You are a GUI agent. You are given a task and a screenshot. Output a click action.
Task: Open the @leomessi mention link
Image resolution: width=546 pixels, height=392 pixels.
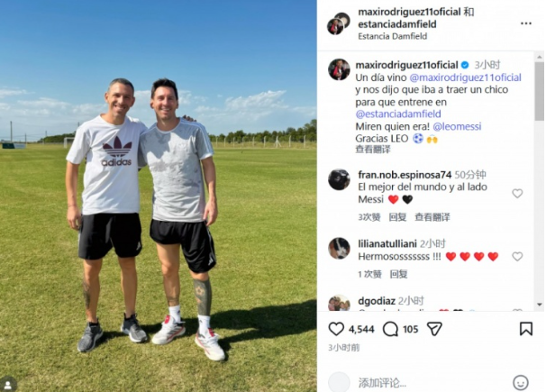pos(457,126)
